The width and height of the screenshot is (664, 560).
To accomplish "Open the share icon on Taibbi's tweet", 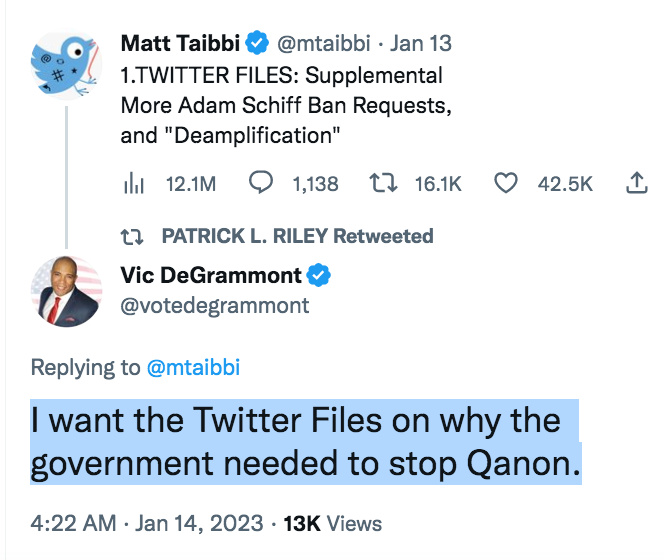I will (x=635, y=183).
